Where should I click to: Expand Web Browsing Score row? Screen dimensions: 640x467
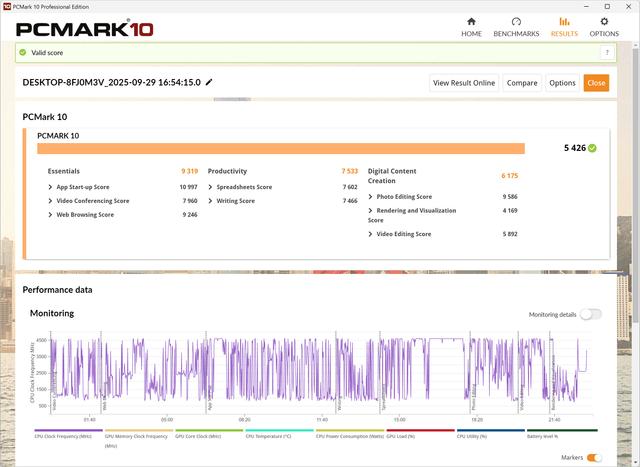(x=50, y=215)
